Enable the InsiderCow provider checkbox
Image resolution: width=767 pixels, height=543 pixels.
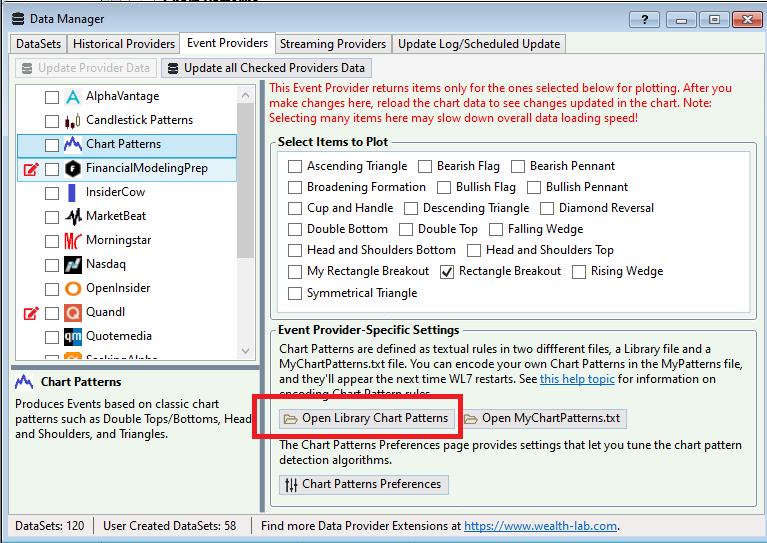coord(52,193)
